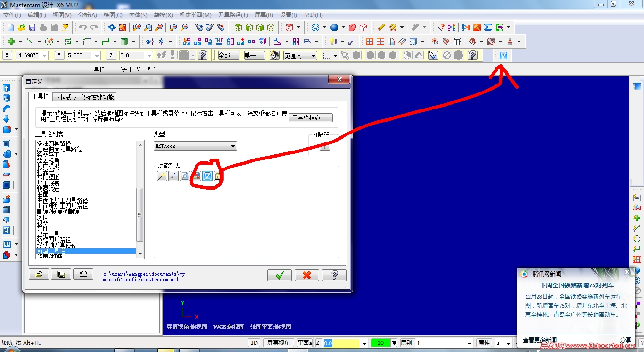Open the 设置(I) menu

tap(289, 15)
